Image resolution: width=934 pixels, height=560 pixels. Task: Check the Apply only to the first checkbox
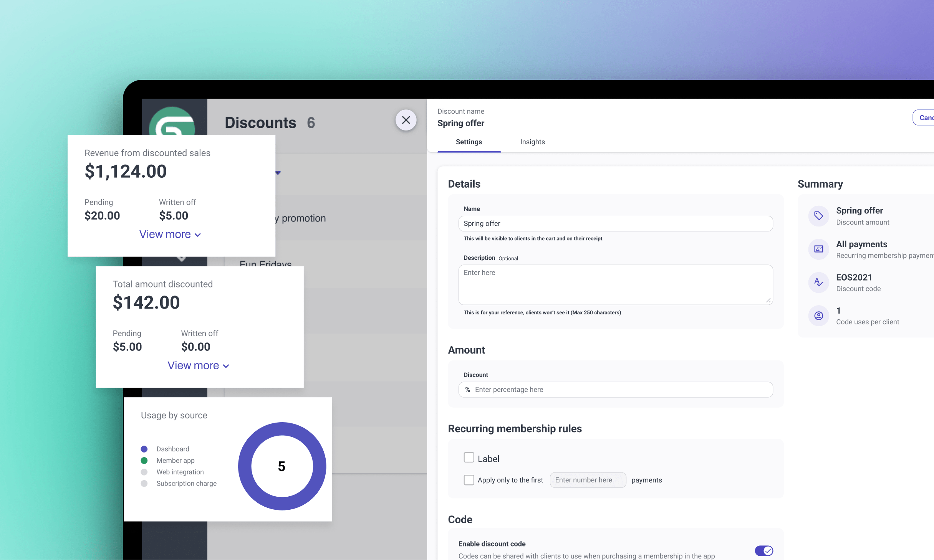click(469, 480)
